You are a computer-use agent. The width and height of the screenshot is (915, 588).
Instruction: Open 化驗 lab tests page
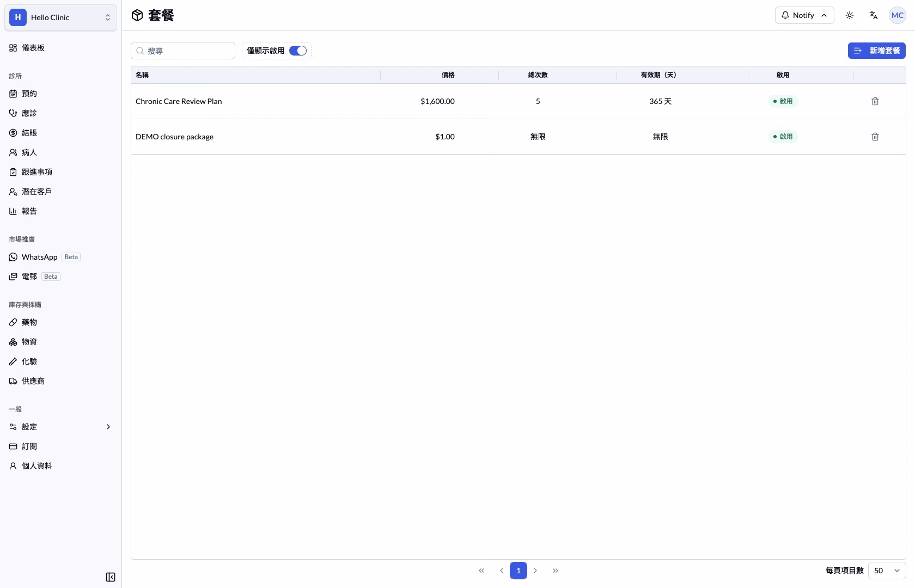[x=60, y=362]
